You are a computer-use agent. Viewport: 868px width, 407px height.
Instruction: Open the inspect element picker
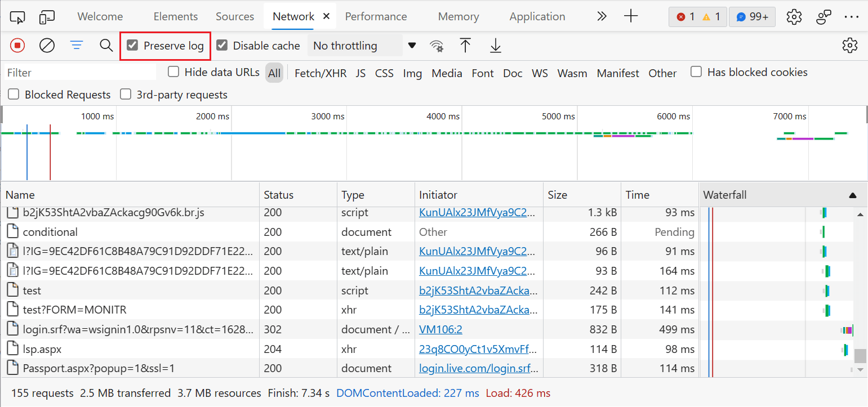click(17, 16)
